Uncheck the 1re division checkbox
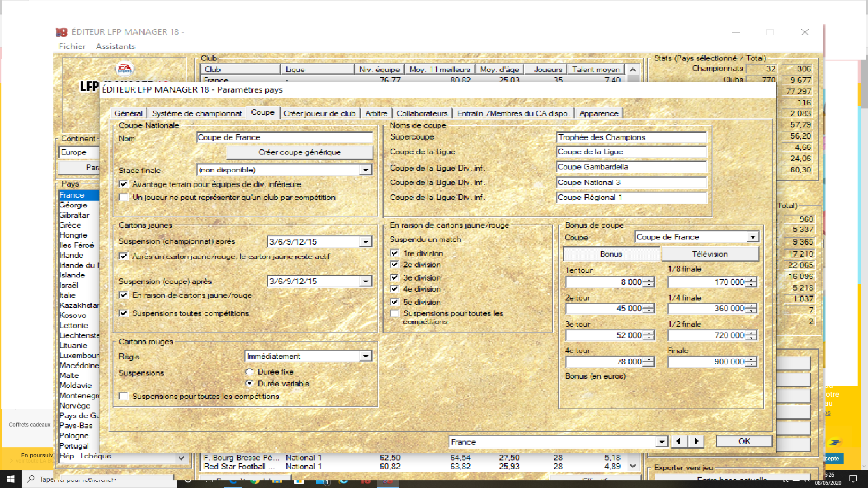Viewport: 868px width, 488px height. pyautogui.click(x=395, y=253)
